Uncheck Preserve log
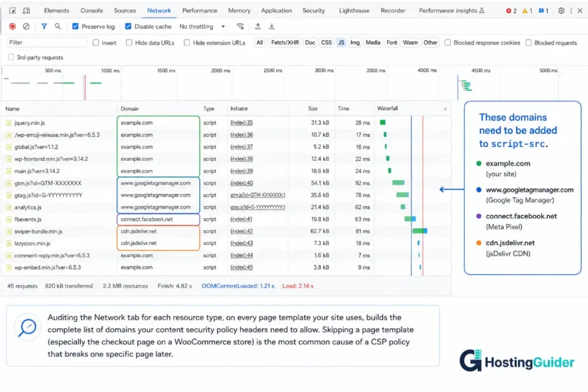This screenshot has height=392, width=588. point(75,26)
